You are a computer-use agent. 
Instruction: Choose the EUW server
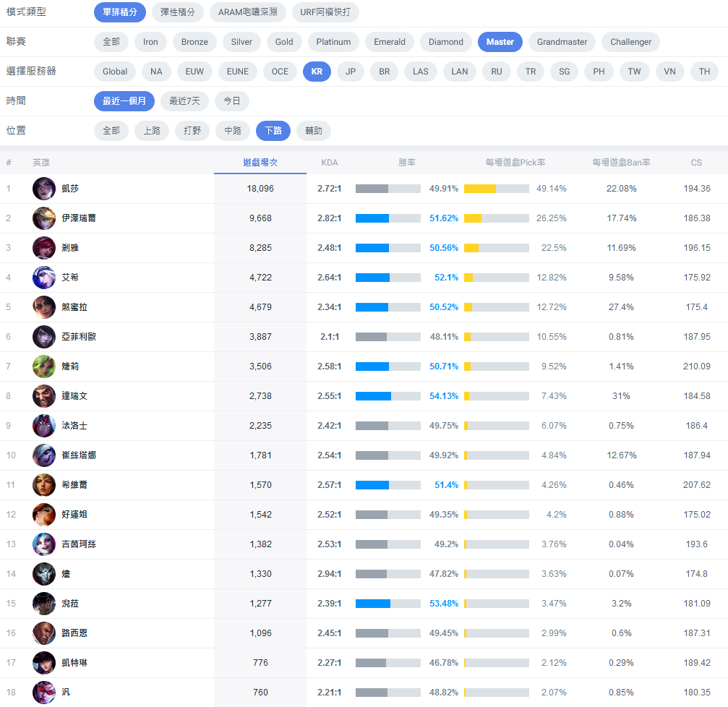[x=194, y=72]
